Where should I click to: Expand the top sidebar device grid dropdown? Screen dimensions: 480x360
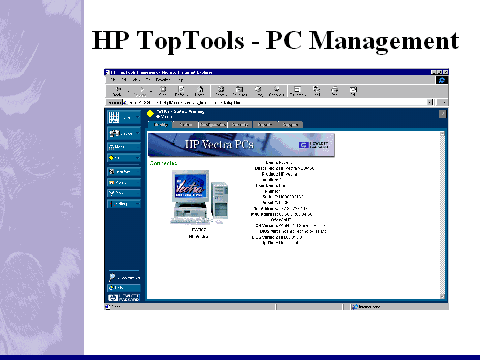137,118
